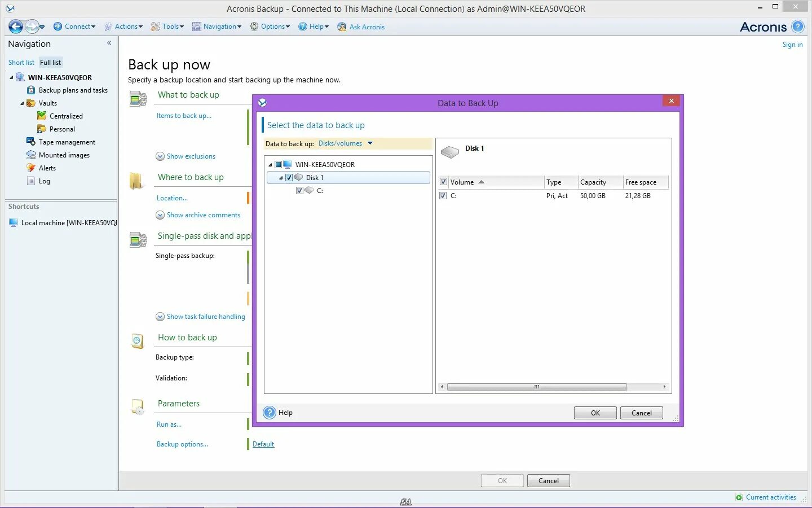Click Cancel on Back up now page
The width and height of the screenshot is (812, 508).
549,481
